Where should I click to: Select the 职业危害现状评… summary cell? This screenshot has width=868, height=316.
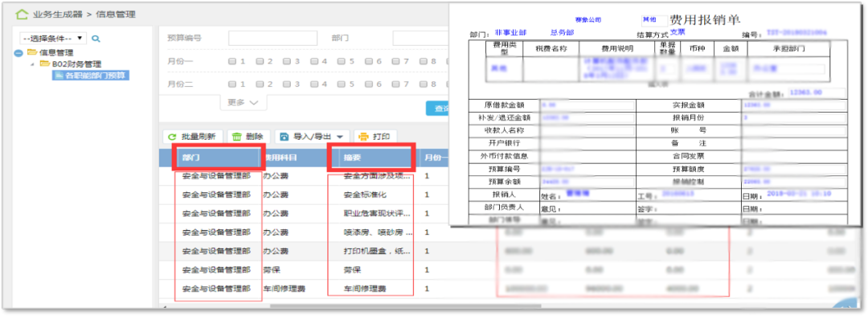pos(377,213)
